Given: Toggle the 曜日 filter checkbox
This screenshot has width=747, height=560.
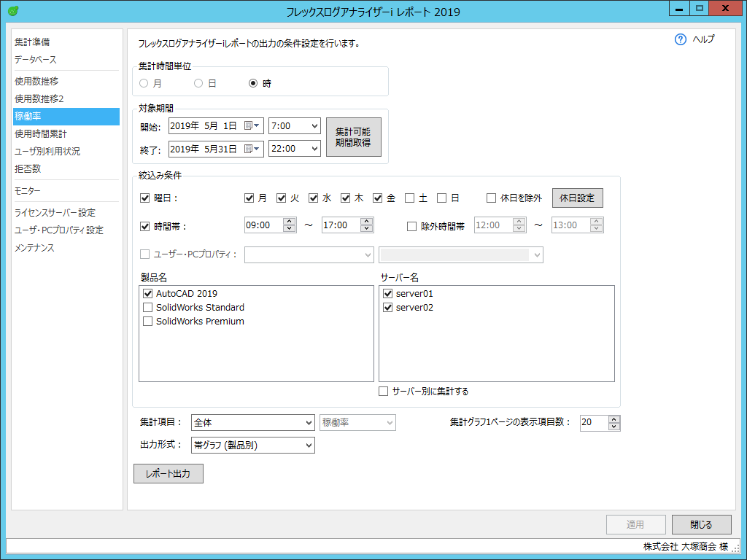Looking at the screenshot, I should (x=145, y=198).
